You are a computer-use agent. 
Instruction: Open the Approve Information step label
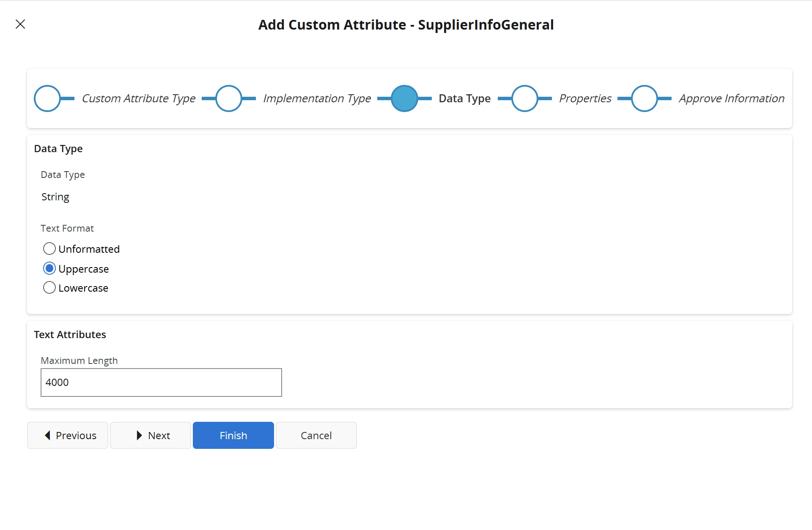(731, 98)
